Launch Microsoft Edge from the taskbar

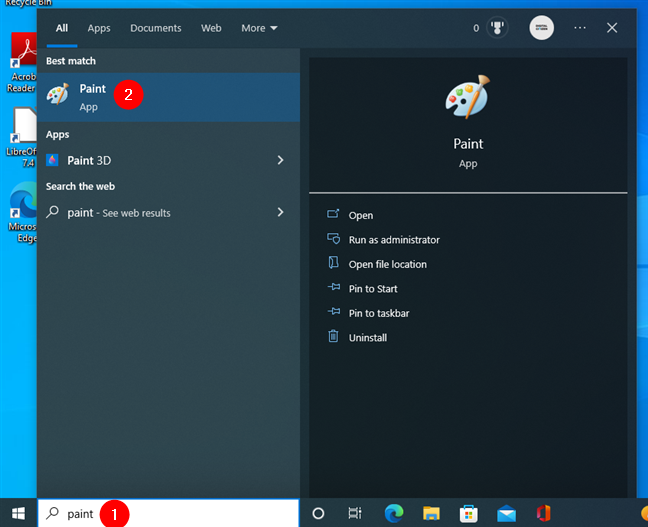coord(394,513)
